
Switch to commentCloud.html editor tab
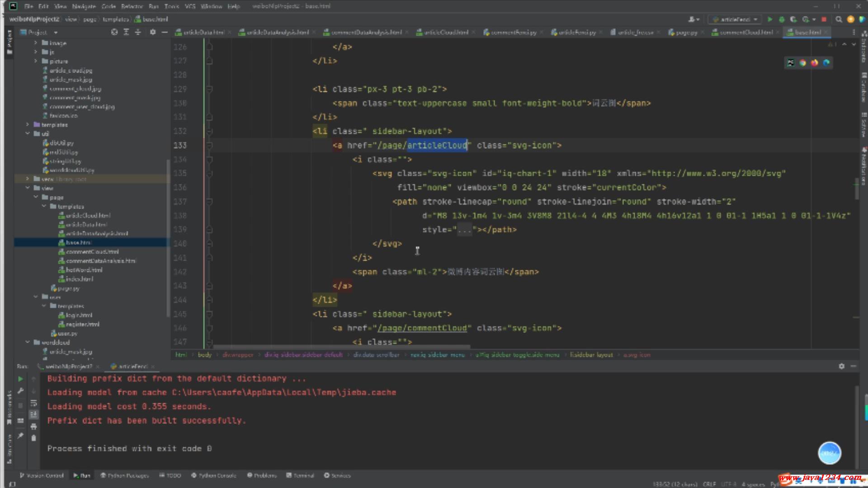pyautogui.click(x=745, y=32)
